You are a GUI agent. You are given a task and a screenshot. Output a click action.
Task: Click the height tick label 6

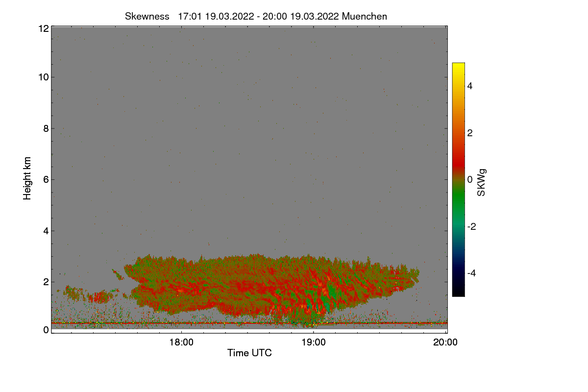[x=46, y=179]
